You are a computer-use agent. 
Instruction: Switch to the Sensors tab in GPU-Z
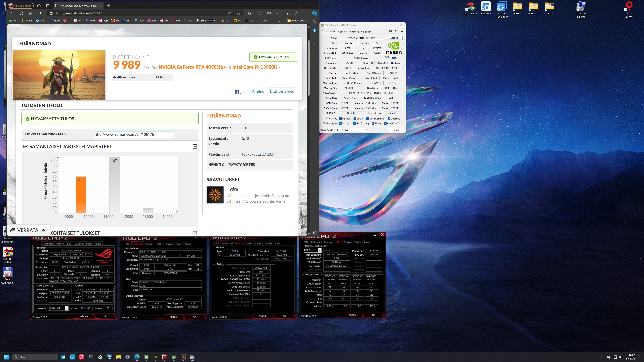tap(342, 32)
